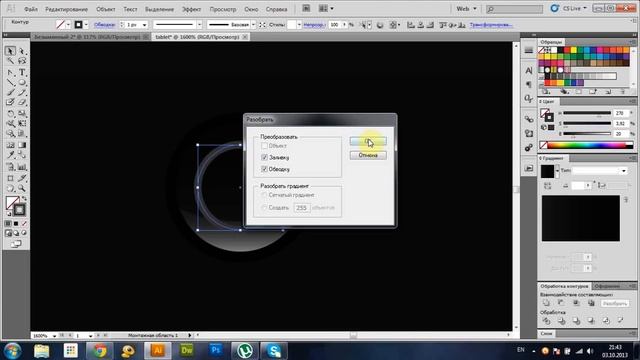Viewport: 640px width, 360px height.
Task: Select the Rotate tool
Action: pos(10,113)
